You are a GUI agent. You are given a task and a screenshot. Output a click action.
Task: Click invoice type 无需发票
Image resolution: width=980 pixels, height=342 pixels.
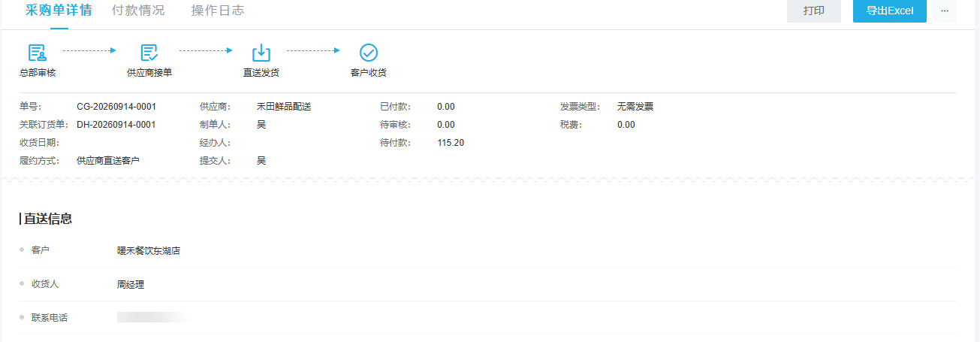(x=635, y=107)
